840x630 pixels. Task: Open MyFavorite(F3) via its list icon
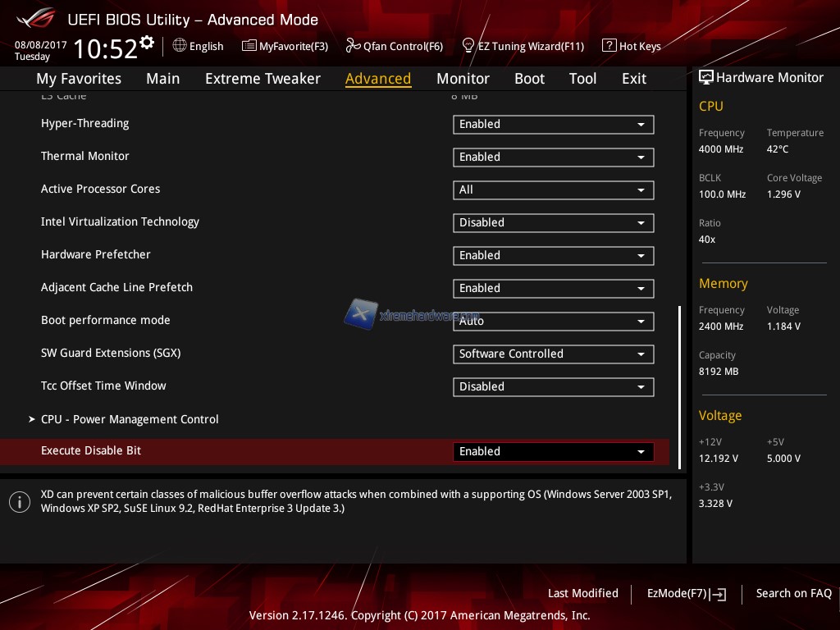(x=249, y=46)
